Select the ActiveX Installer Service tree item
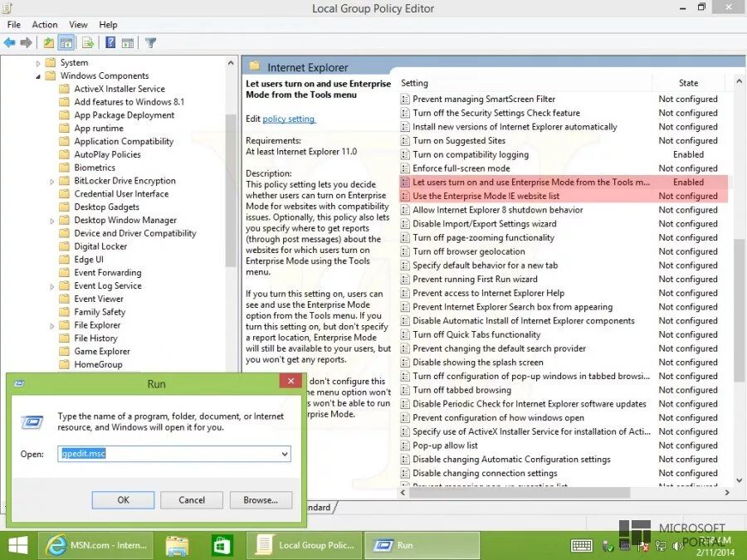 (x=120, y=89)
